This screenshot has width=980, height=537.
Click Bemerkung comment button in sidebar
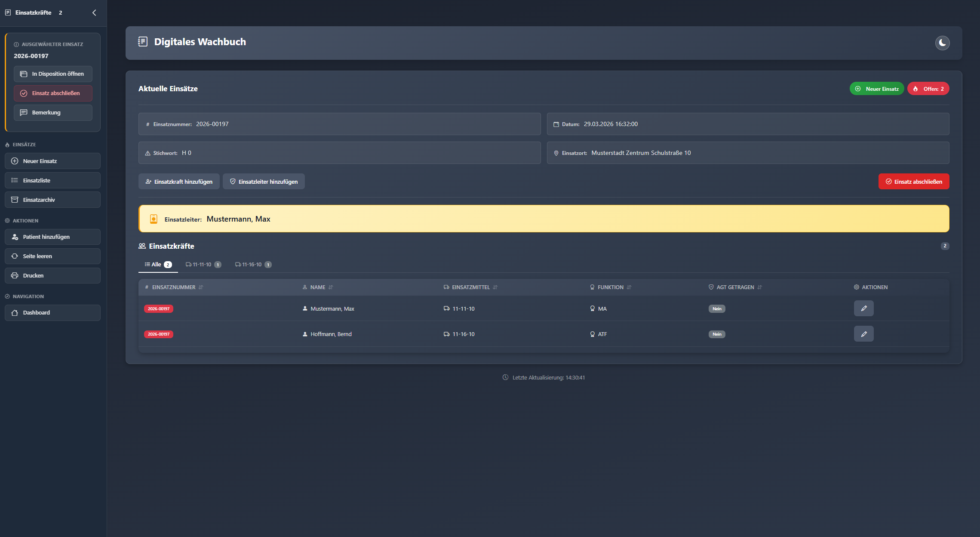[53, 113]
